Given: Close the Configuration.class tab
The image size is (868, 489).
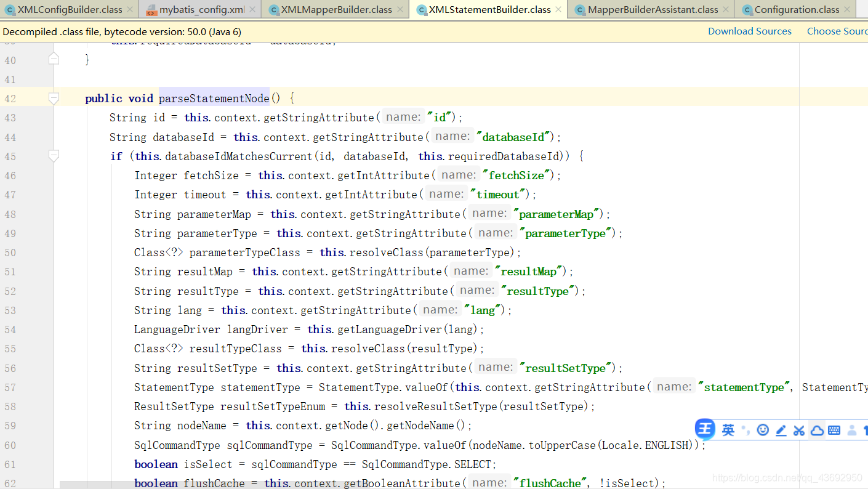Looking at the screenshot, I should coord(846,9).
